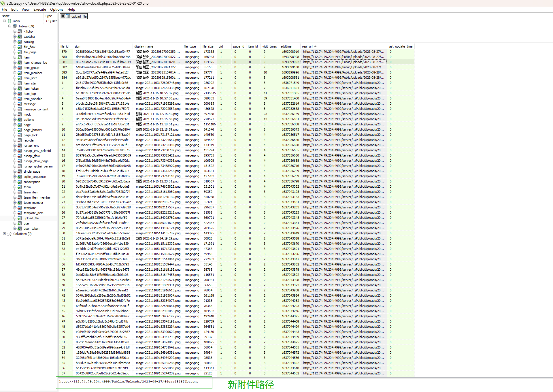Click the table icon beside "sqlite_sequence"
Screen dimensions: 553x392
[20, 177]
